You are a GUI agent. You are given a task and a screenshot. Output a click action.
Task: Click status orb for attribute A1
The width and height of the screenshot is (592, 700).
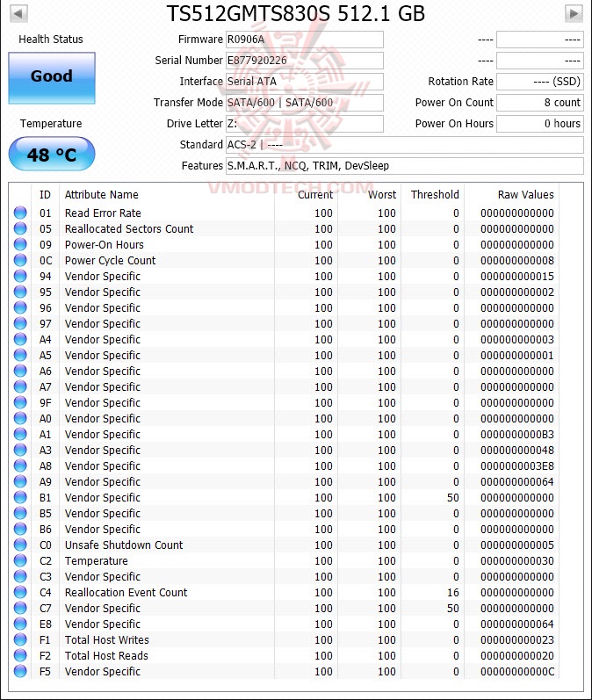click(20, 434)
